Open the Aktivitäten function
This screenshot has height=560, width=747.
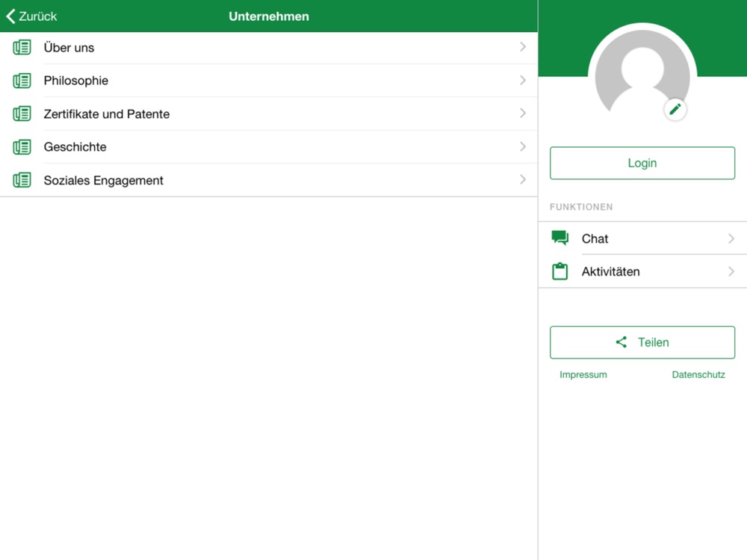[642, 272]
